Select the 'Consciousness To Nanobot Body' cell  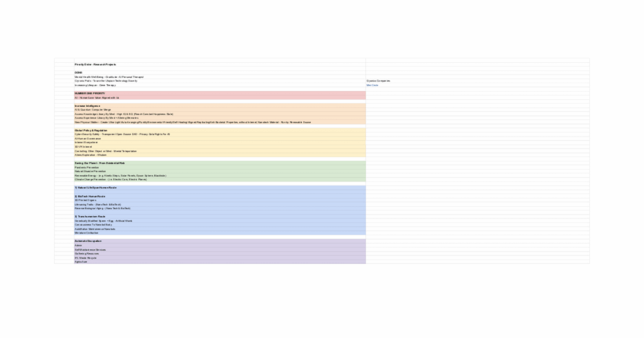pos(219,225)
